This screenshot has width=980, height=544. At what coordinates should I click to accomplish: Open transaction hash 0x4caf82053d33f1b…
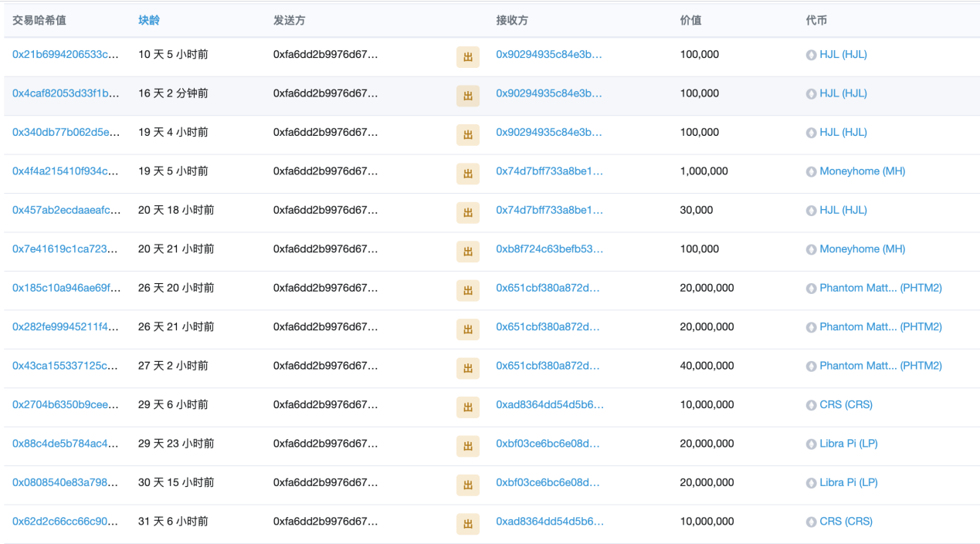66,93
